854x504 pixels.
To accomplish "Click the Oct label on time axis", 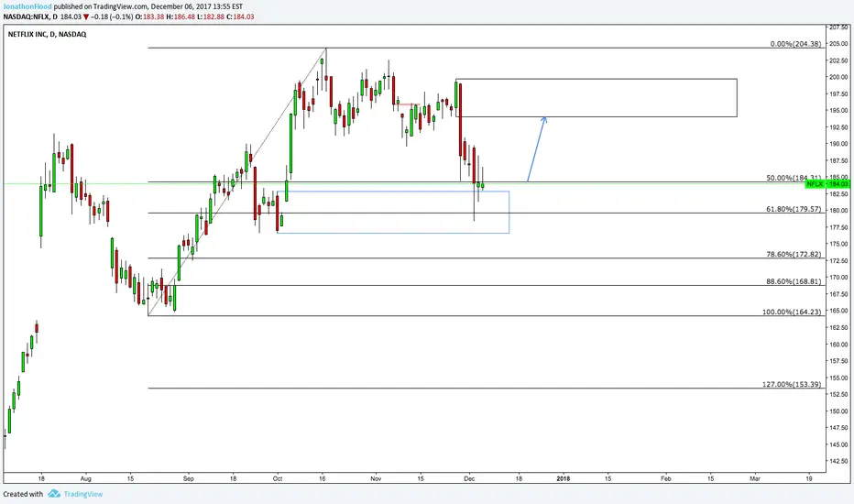I will point(278,479).
